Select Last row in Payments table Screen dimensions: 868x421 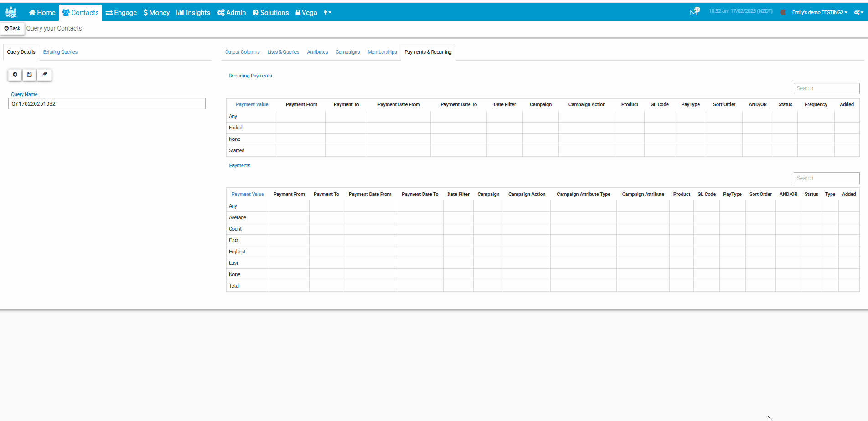pyautogui.click(x=542, y=263)
